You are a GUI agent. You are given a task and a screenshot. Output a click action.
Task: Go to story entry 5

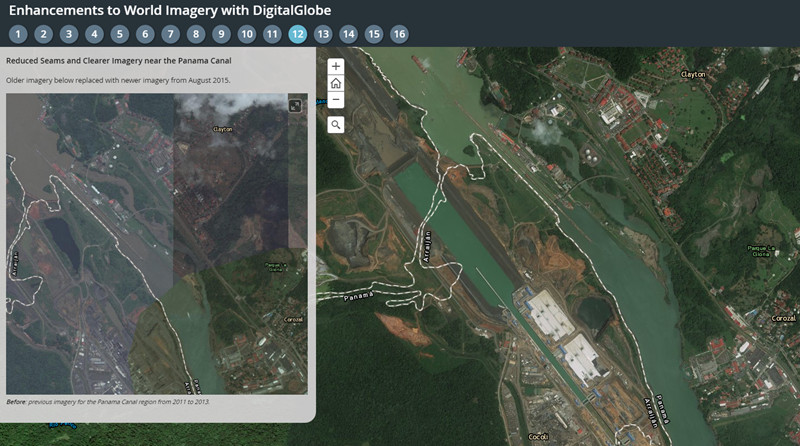coord(120,34)
